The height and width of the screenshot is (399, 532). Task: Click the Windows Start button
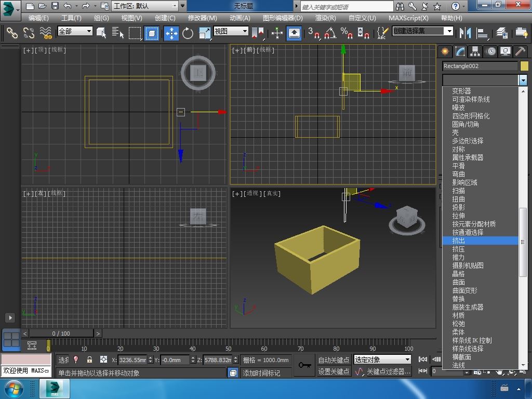[x=14, y=389]
